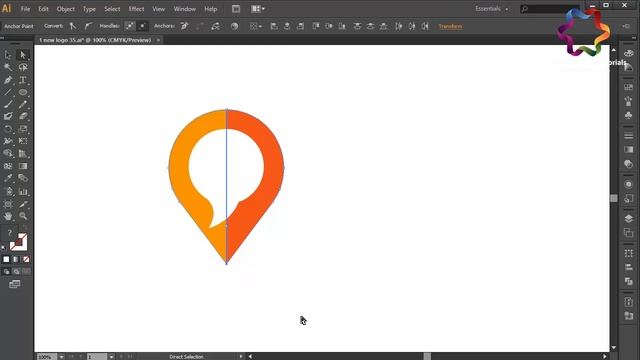The width and height of the screenshot is (640, 360).
Task: Open the Window menu
Action: tap(184, 9)
